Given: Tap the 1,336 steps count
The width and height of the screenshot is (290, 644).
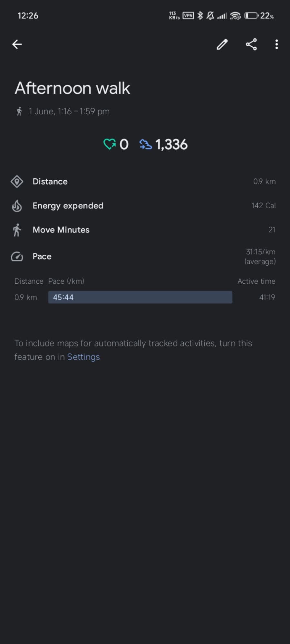Looking at the screenshot, I should pos(171,145).
